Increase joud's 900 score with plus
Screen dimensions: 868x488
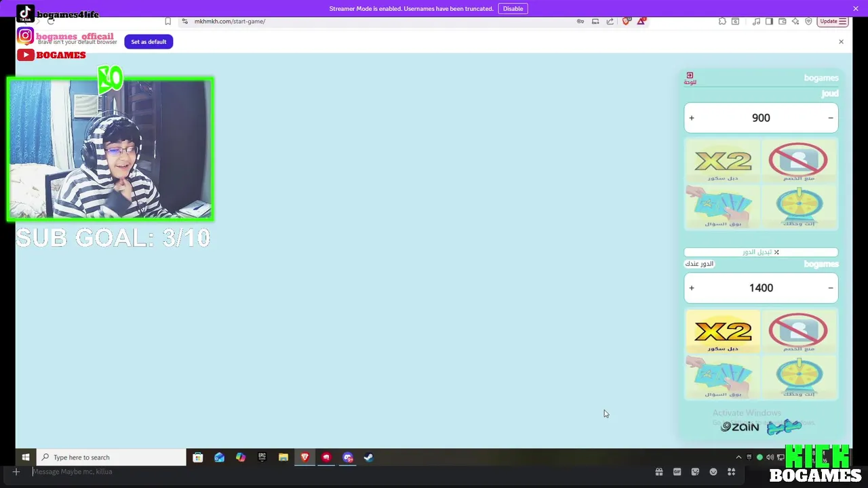pyautogui.click(x=692, y=118)
